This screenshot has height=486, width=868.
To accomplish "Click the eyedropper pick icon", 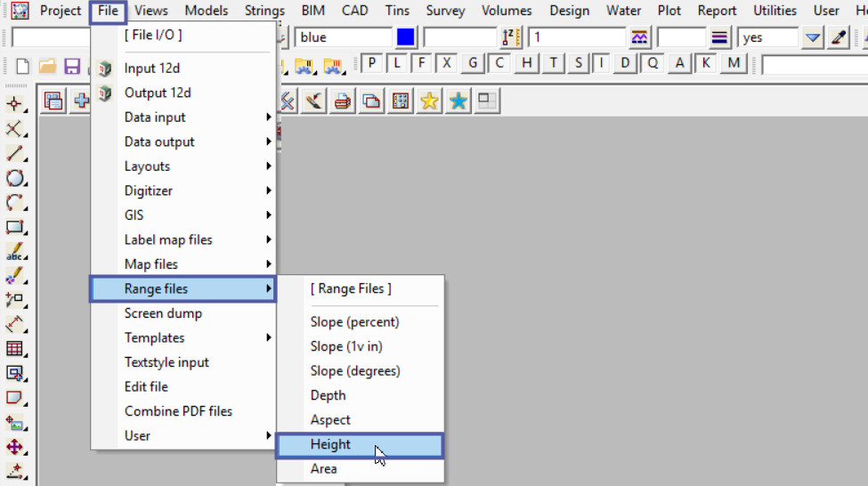I will (x=839, y=37).
